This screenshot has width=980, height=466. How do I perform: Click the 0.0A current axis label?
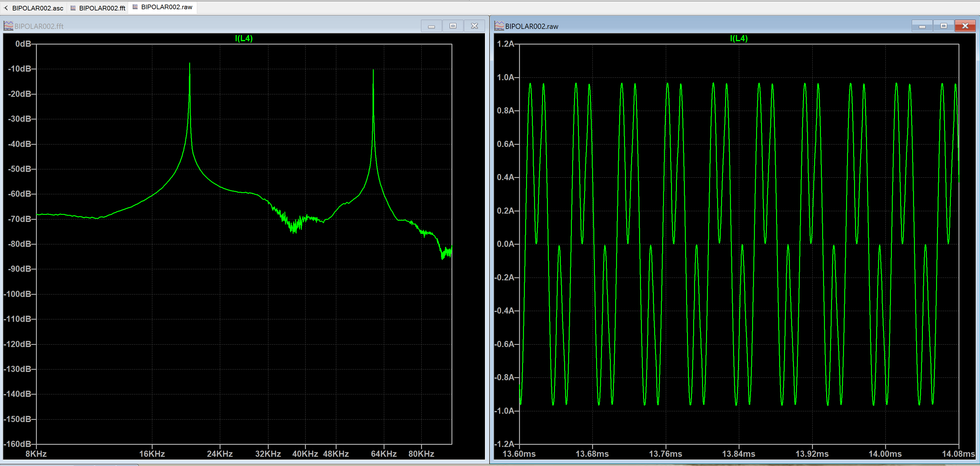(x=506, y=244)
